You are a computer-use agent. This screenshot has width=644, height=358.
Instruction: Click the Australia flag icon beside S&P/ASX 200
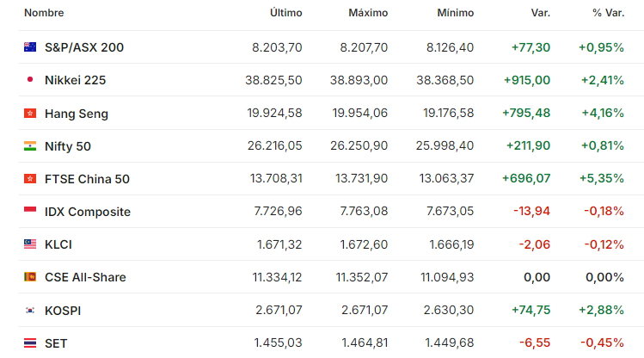tap(30, 47)
